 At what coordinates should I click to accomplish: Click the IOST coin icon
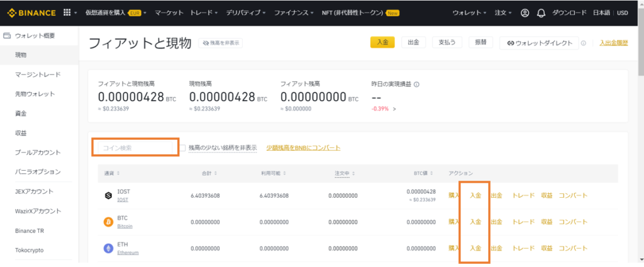[108, 195]
